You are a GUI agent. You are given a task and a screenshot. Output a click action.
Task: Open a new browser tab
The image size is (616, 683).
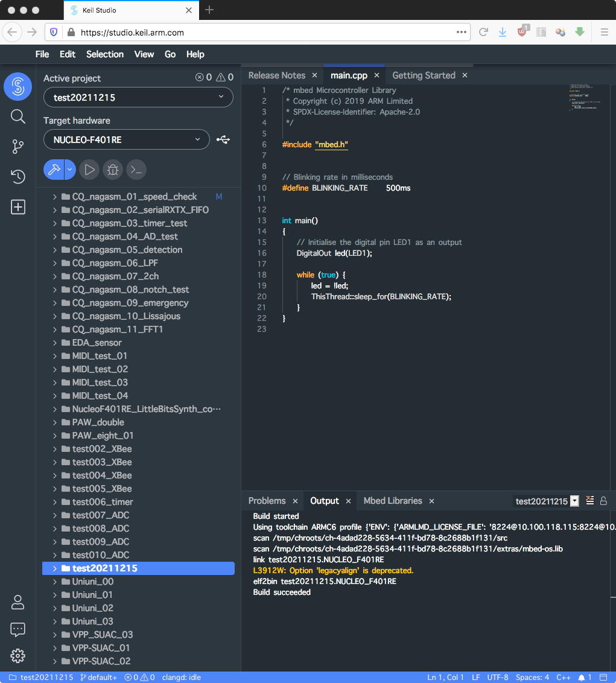(209, 10)
